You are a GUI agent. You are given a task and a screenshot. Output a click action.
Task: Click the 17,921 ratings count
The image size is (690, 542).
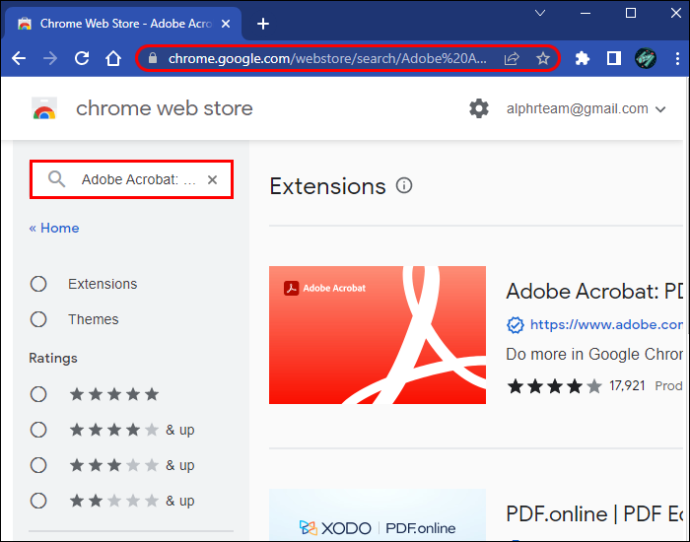tap(627, 386)
